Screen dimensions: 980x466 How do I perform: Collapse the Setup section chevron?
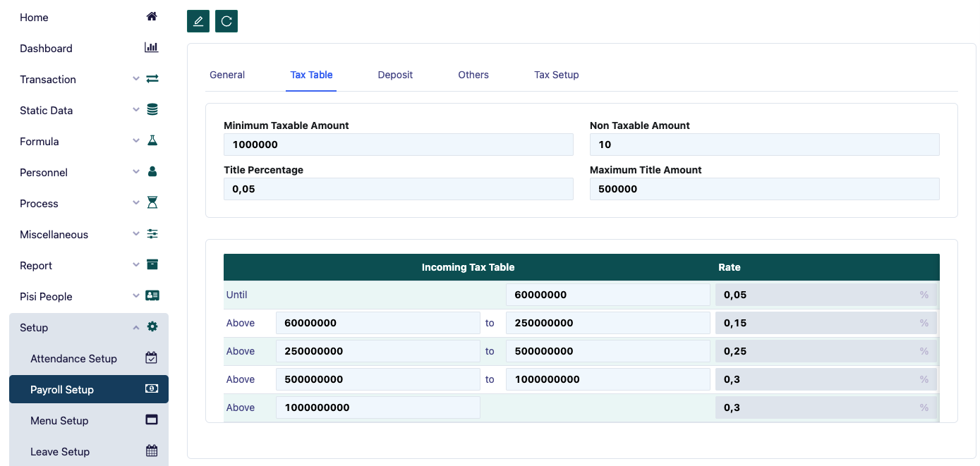136,327
